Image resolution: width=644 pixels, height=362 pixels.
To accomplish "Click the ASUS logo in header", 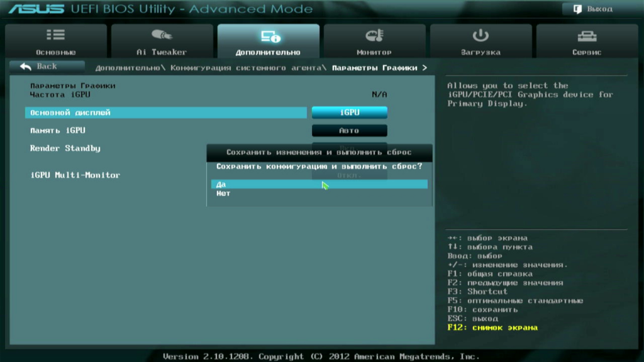I will point(36,9).
